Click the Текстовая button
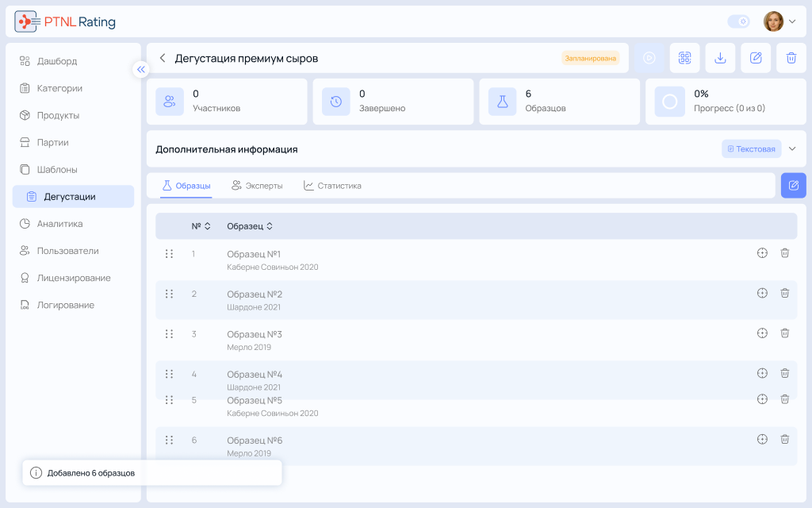 752,148
